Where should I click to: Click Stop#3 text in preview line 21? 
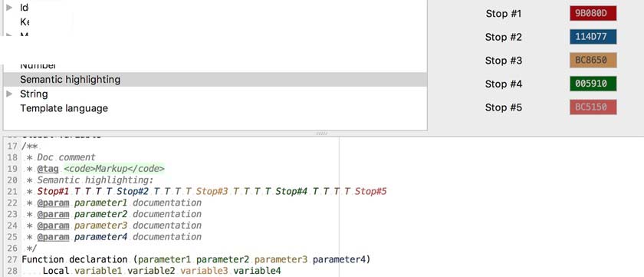click(212, 192)
